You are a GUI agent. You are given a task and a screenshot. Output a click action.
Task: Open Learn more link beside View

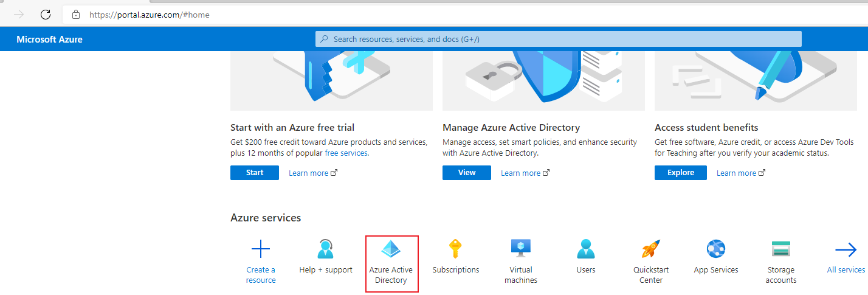tap(525, 173)
